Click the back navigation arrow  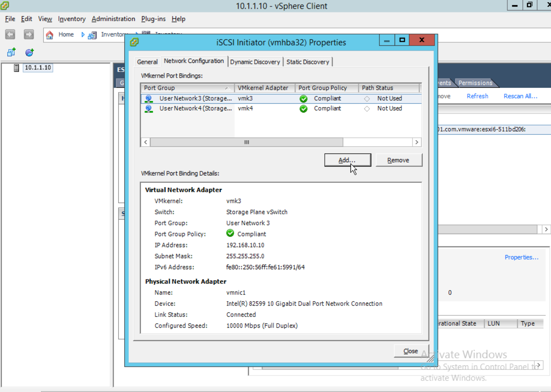pyautogui.click(x=10, y=34)
